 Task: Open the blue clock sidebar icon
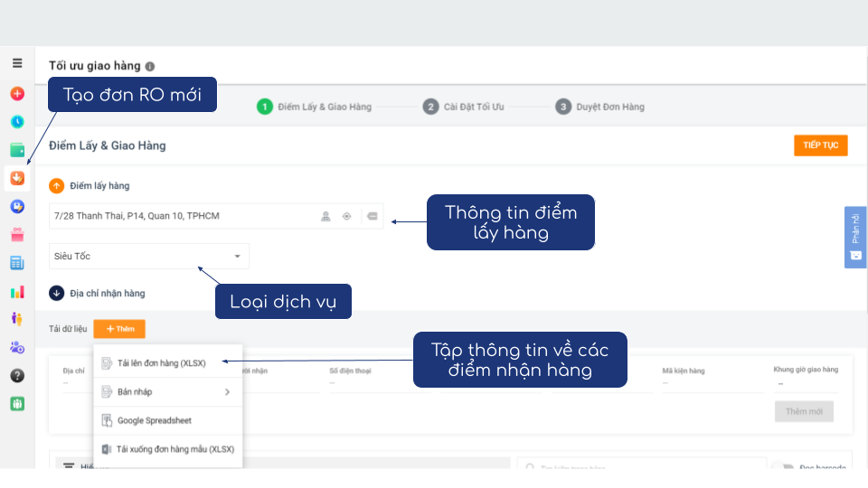17,122
